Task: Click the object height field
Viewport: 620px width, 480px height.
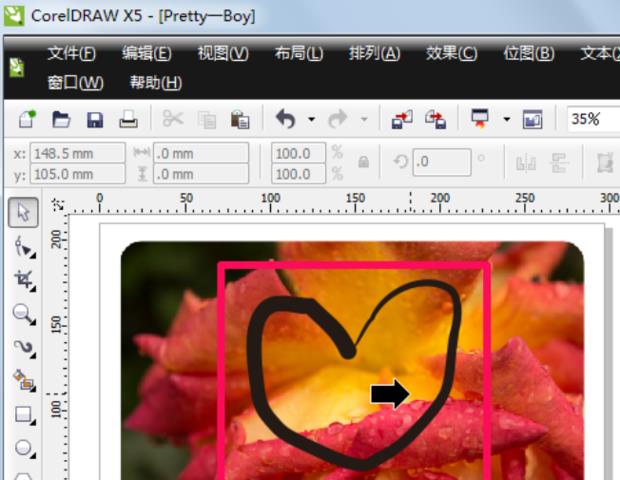Action: (x=201, y=174)
